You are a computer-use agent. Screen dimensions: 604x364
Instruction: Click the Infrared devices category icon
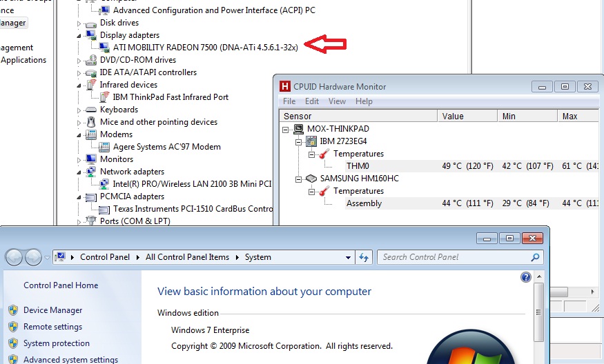point(91,85)
